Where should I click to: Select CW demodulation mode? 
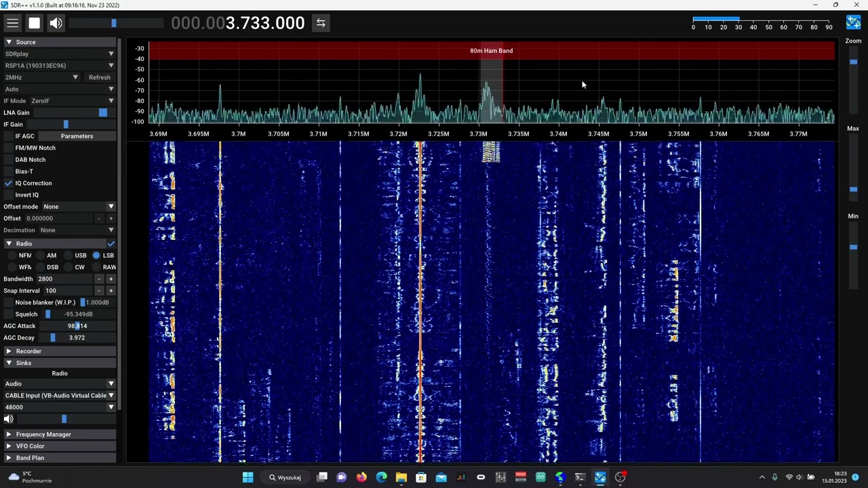68,267
